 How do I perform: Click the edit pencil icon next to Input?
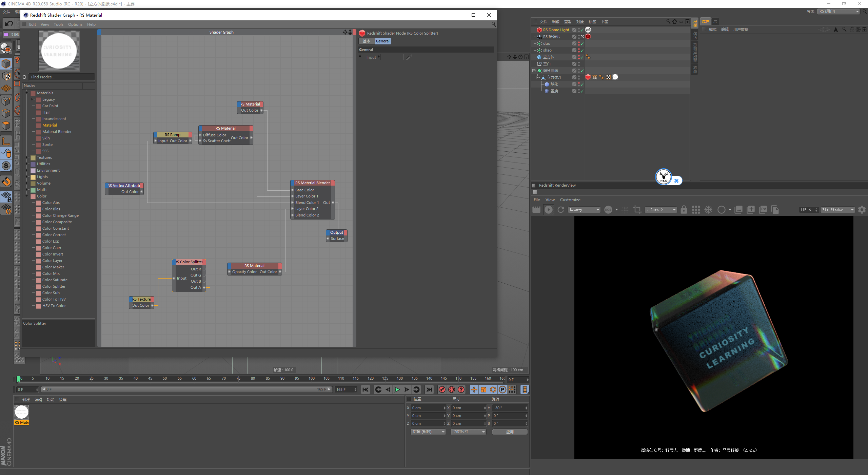tap(409, 57)
